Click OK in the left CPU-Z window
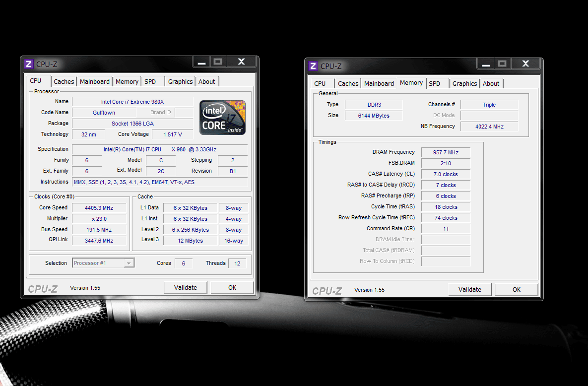 [x=232, y=288]
